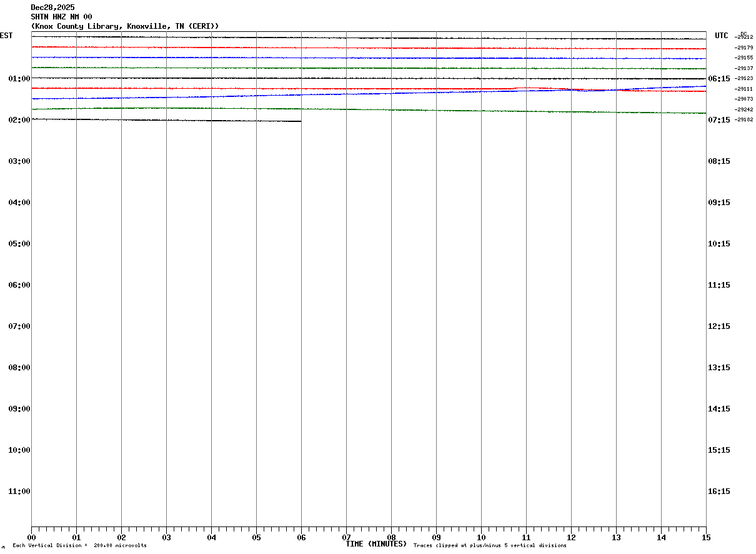Click the UTC time label 09:15
The width and height of the screenshot is (756, 554).
click(719, 203)
